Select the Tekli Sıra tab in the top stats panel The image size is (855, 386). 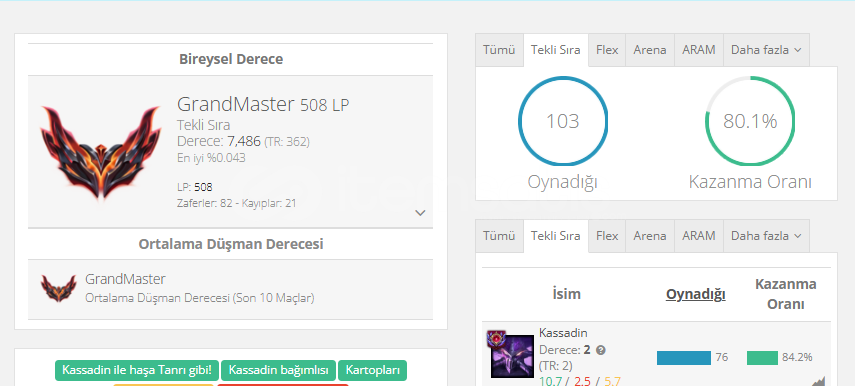point(556,50)
